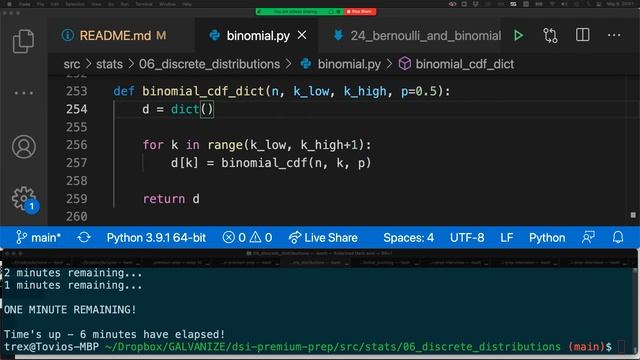Start a Live Share session
This screenshot has width=640, height=360.
(323, 238)
